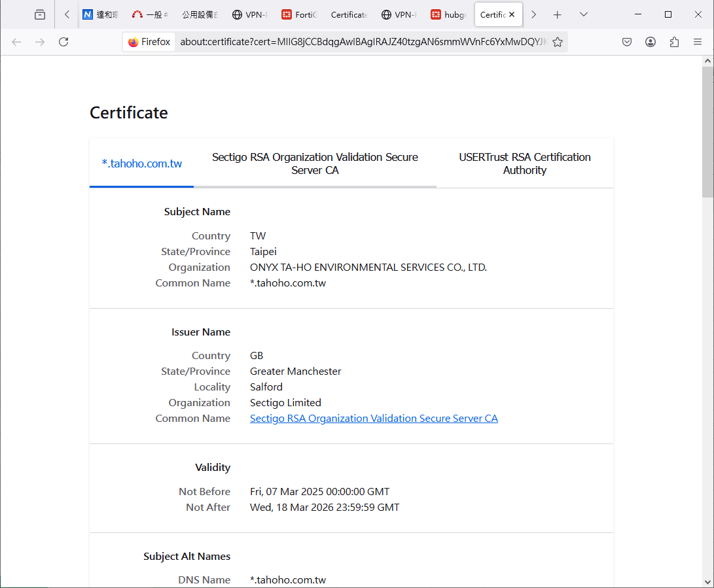Follow the Sectigo issuer Common Name link

click(374, 419)
